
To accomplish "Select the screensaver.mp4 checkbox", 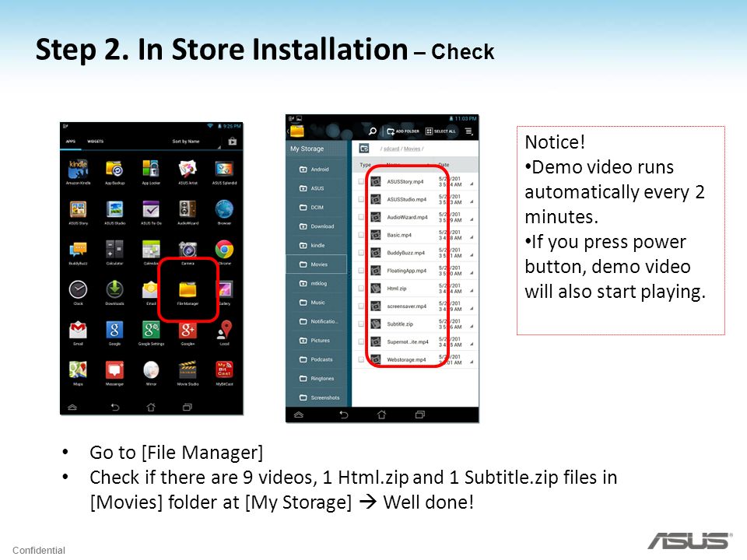I will point(361,306).
